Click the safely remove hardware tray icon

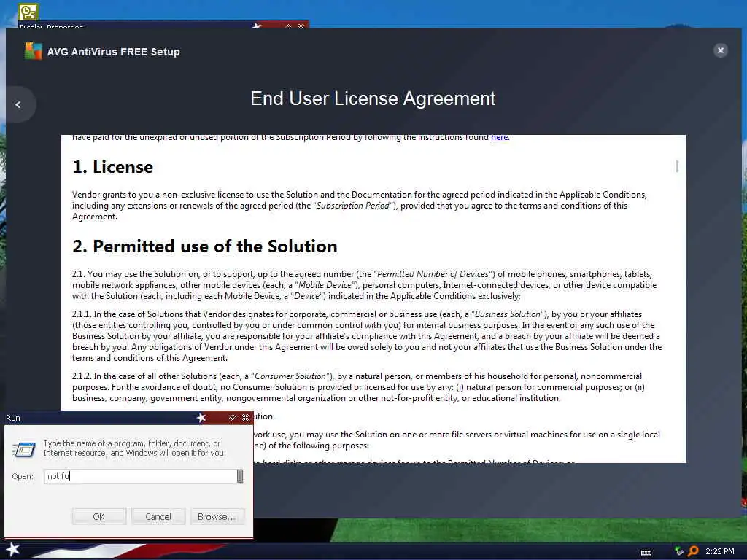point(679,551)
